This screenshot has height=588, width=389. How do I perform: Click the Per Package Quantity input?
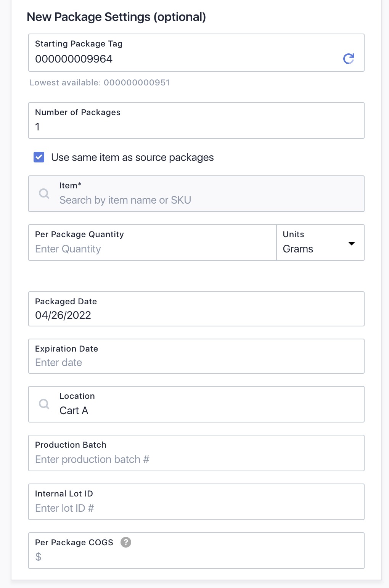153,243
